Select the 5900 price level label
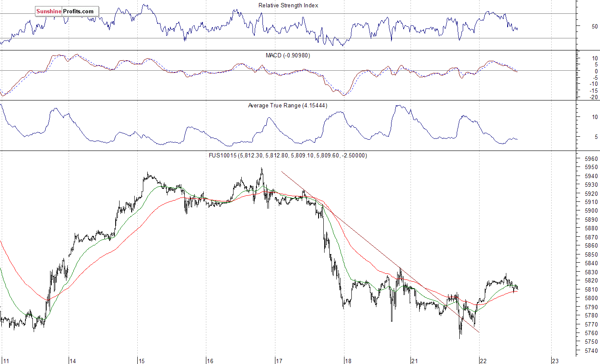This screenshot has width=600, height=364. 591,211
